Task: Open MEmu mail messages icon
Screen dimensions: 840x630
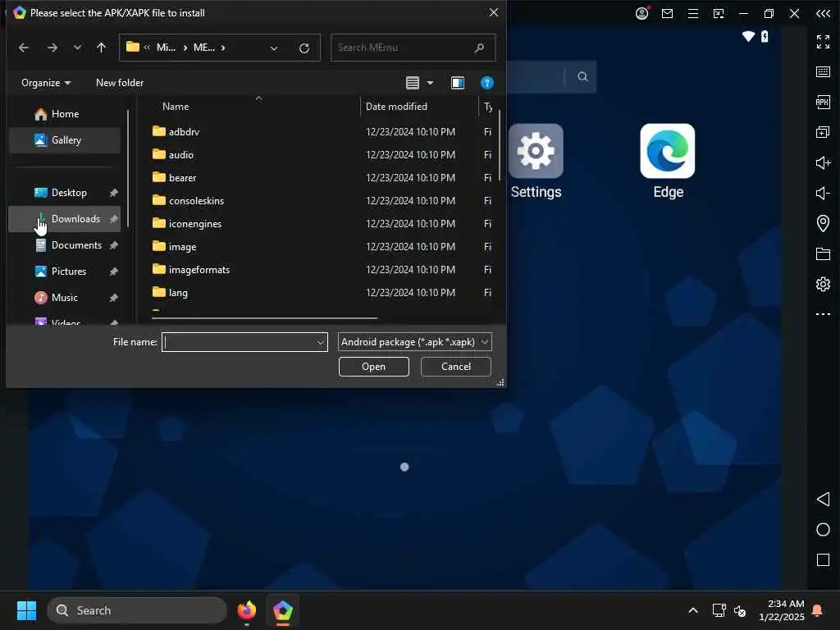Action: [x=667, y=13]
